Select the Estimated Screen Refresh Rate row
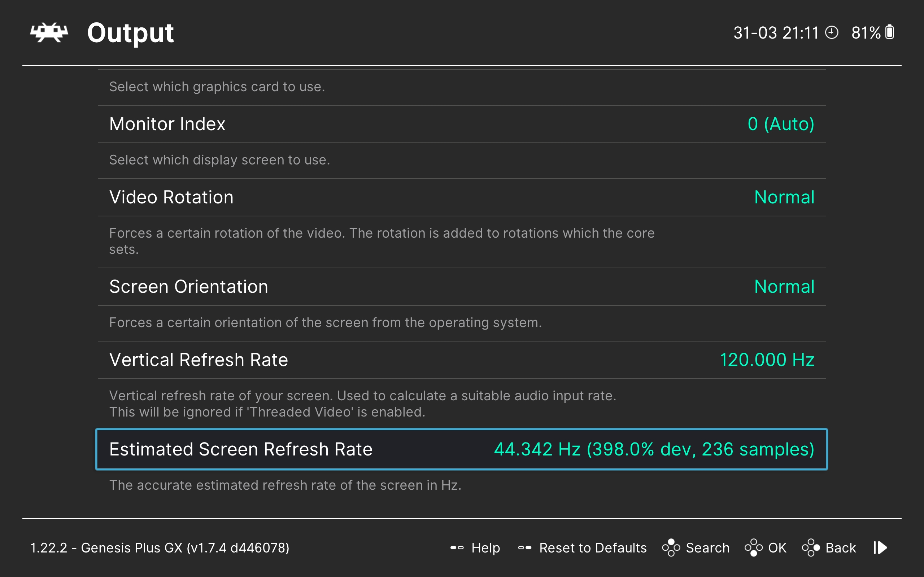924x577 pixels. 461,449
